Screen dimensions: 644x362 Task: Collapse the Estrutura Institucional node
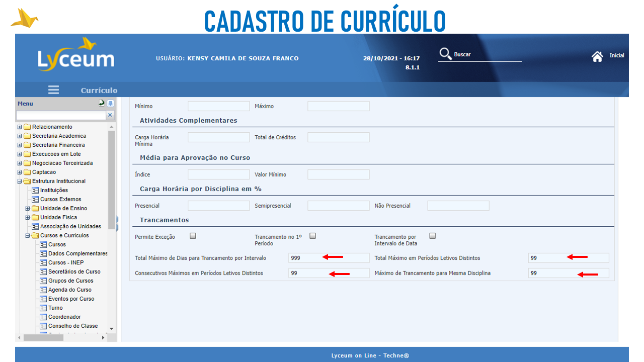[x=20, y=182]
